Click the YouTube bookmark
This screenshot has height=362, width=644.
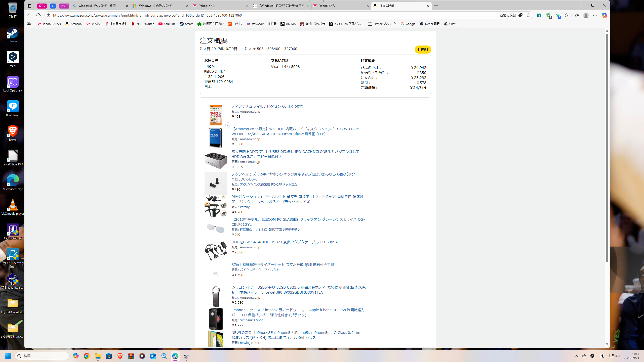[x=167, y=24]
